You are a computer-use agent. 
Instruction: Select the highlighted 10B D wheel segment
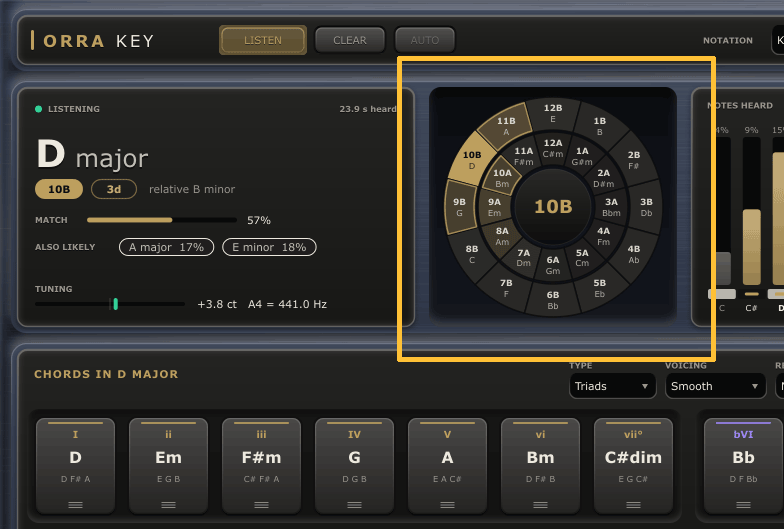point(472,160)
